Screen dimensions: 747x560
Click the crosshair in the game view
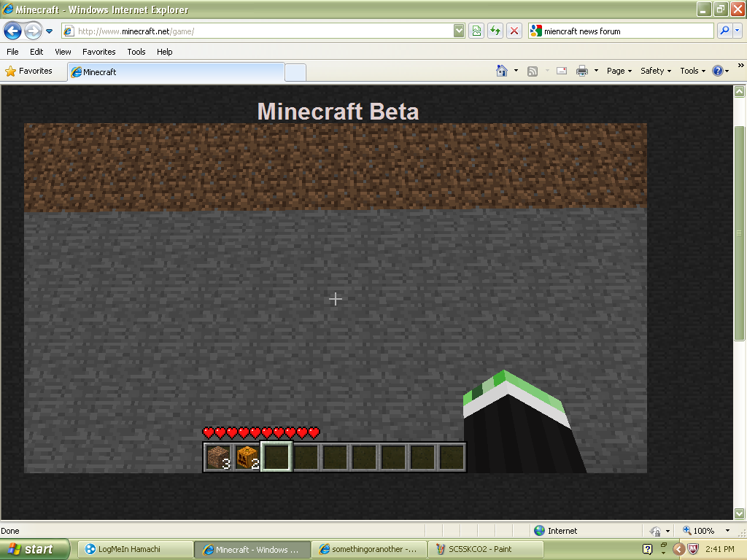coord(336,299)
